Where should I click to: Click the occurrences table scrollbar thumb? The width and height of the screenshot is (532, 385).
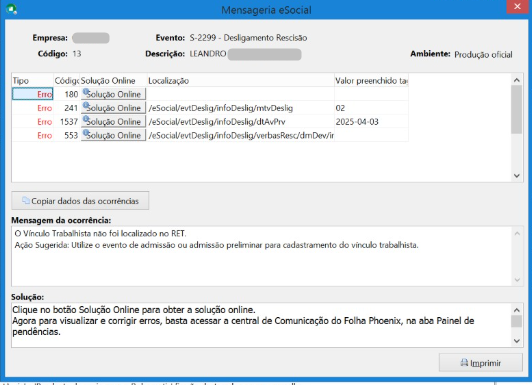[x=517, y=109]
